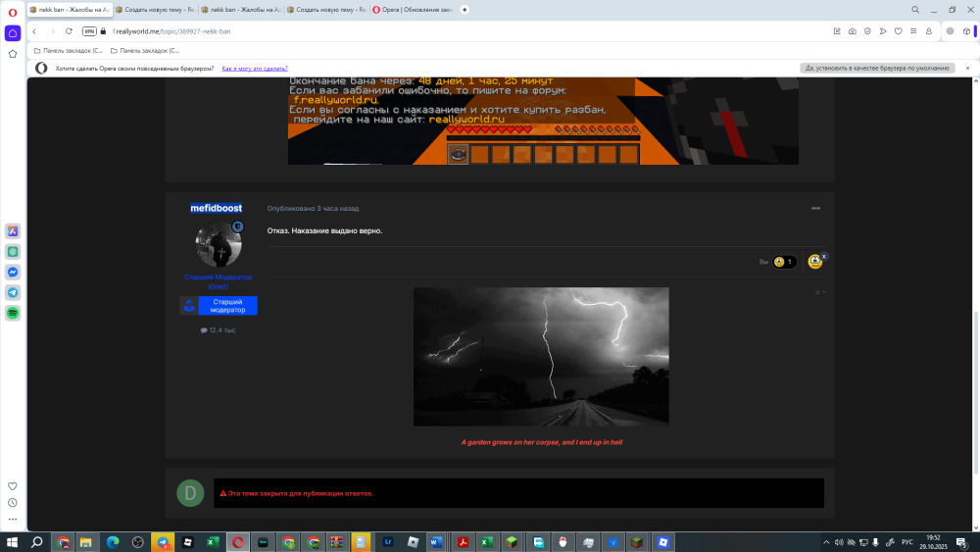The image size is (980, 552).
Task: Toggle the VPN badge in address bar
Action: coord(89,31)
